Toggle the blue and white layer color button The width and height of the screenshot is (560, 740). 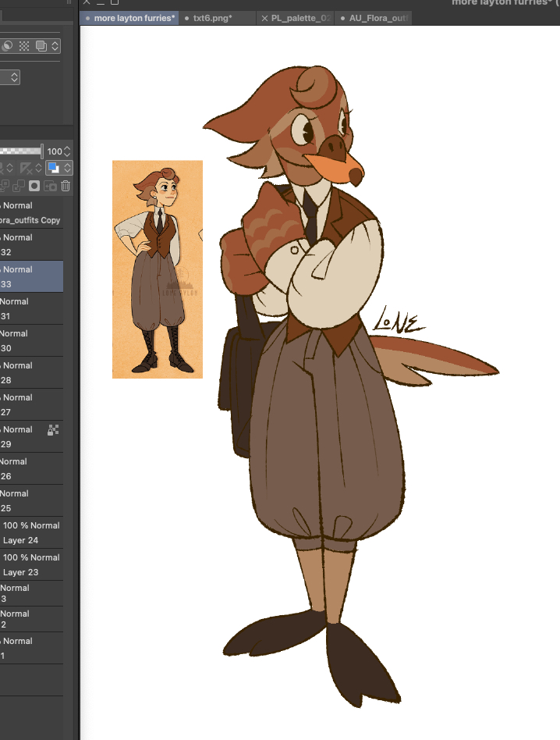[x=53, y=168]
